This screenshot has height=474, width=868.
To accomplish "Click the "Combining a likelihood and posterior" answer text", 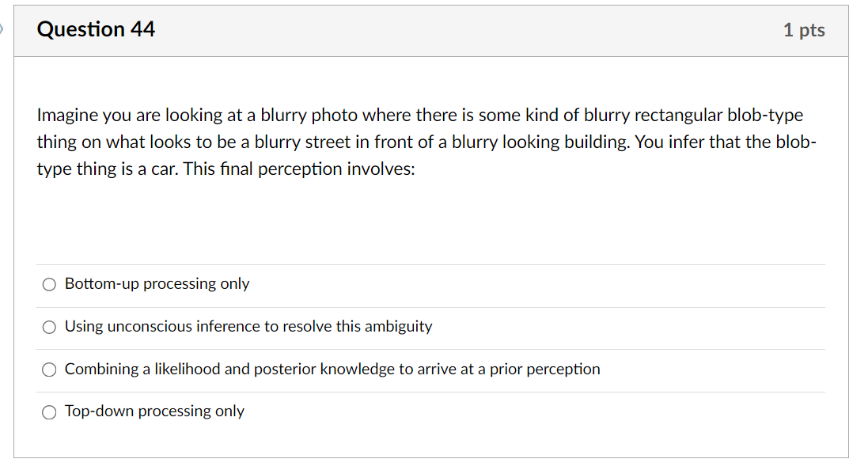I will pos(332,369).
